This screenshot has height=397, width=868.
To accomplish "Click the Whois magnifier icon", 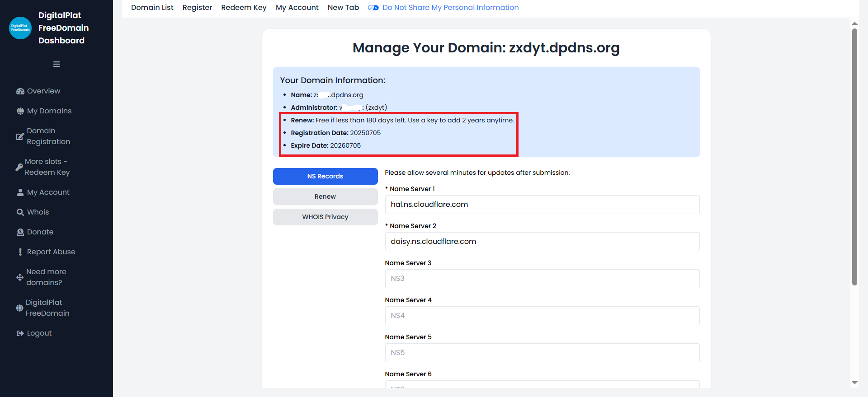I will click(x=20, y=212).
